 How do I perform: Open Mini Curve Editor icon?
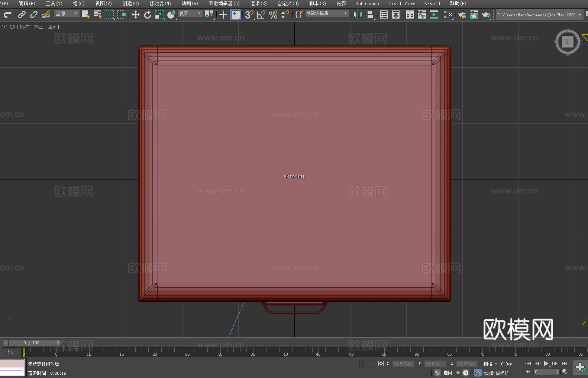click(x=10, y=352)
